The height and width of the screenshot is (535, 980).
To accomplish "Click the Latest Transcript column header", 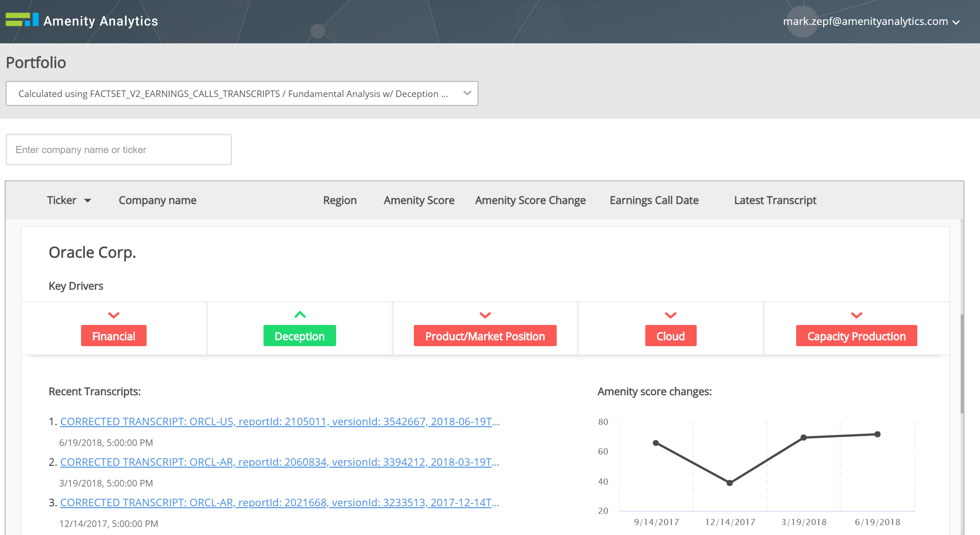I will click(775, 200).
